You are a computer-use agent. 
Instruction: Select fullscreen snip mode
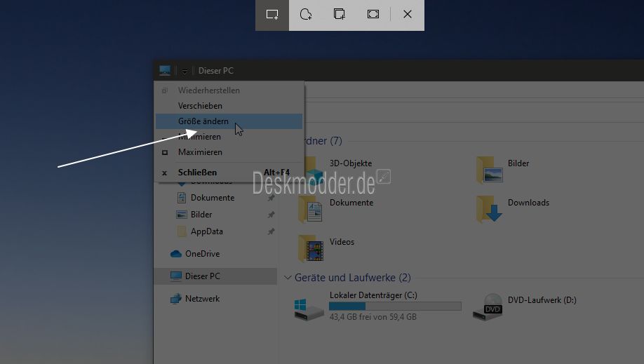pos(373,15)
